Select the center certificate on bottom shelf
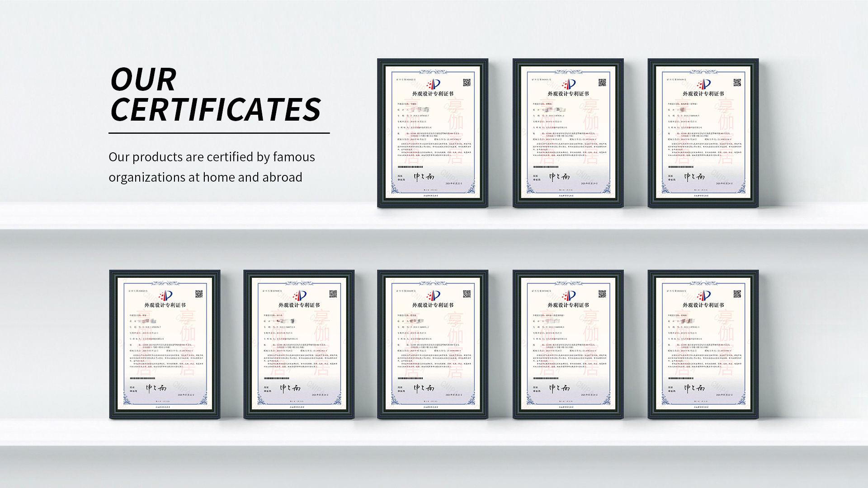The height and width of the screenshot is (488, 868). coord(433,344)
